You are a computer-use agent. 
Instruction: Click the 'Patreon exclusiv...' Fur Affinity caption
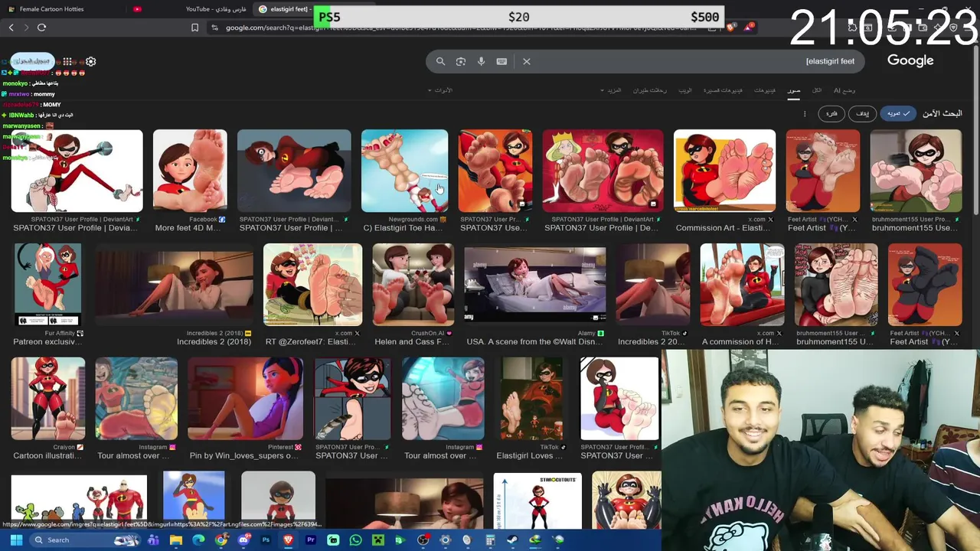(x=47, y=341)
